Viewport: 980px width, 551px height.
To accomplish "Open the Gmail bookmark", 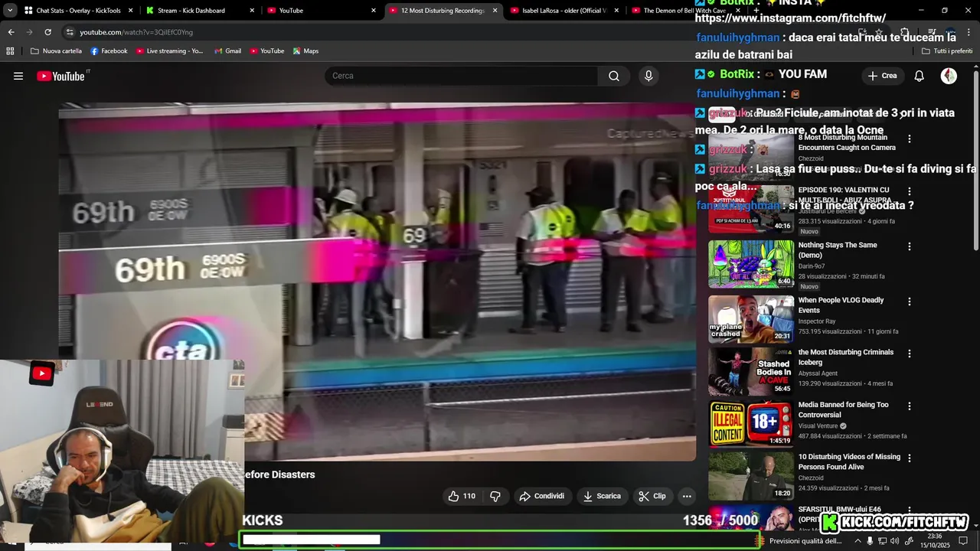I will [x=227, y=51].
